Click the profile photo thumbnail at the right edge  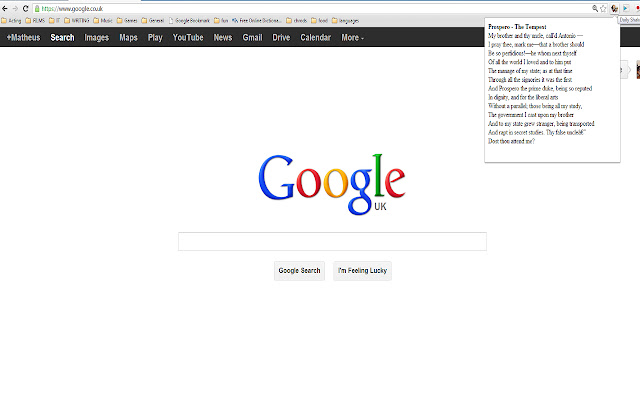638,70
